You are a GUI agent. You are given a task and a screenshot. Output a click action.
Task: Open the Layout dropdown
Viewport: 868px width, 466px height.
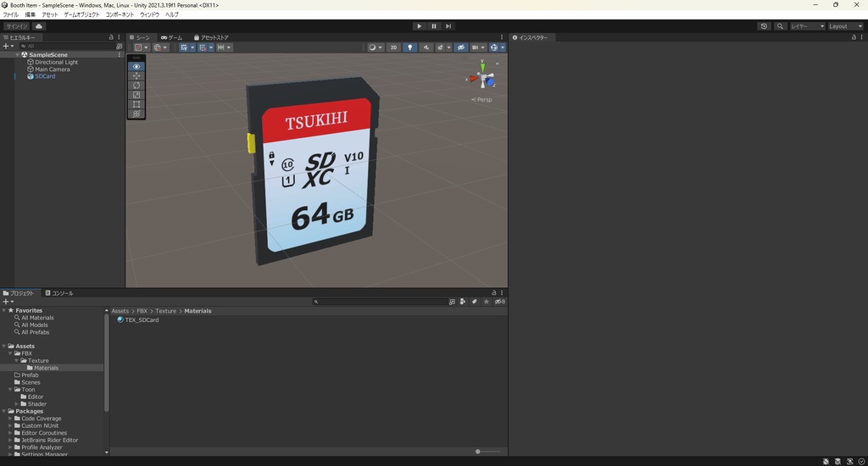845,26
